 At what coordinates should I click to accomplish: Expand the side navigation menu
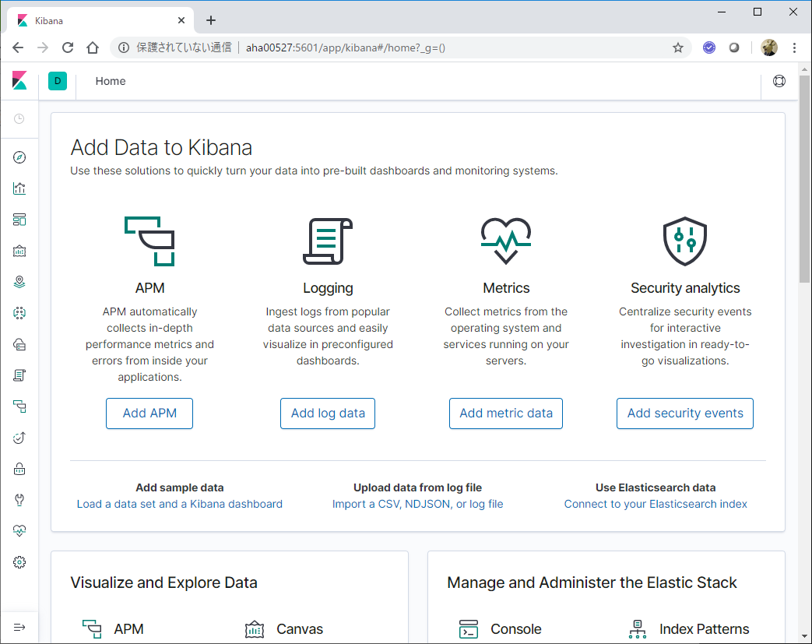19,628
